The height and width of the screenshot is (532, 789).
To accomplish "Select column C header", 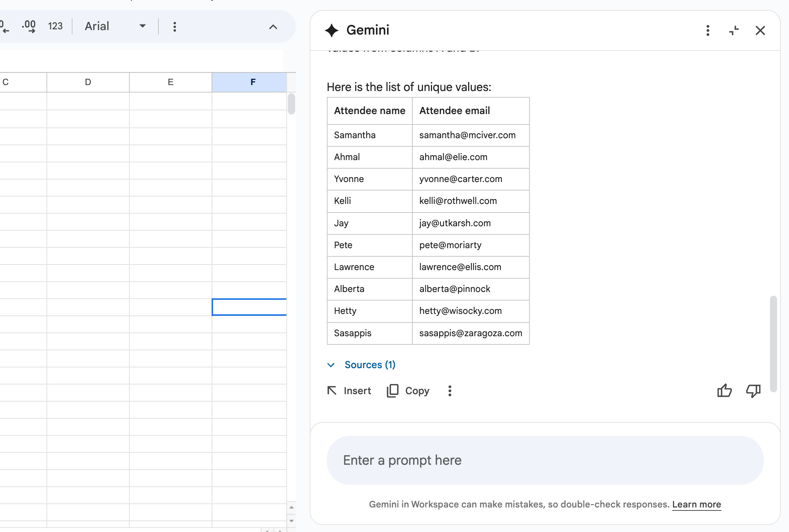I will pyautogui.click(x=23, y=82).
